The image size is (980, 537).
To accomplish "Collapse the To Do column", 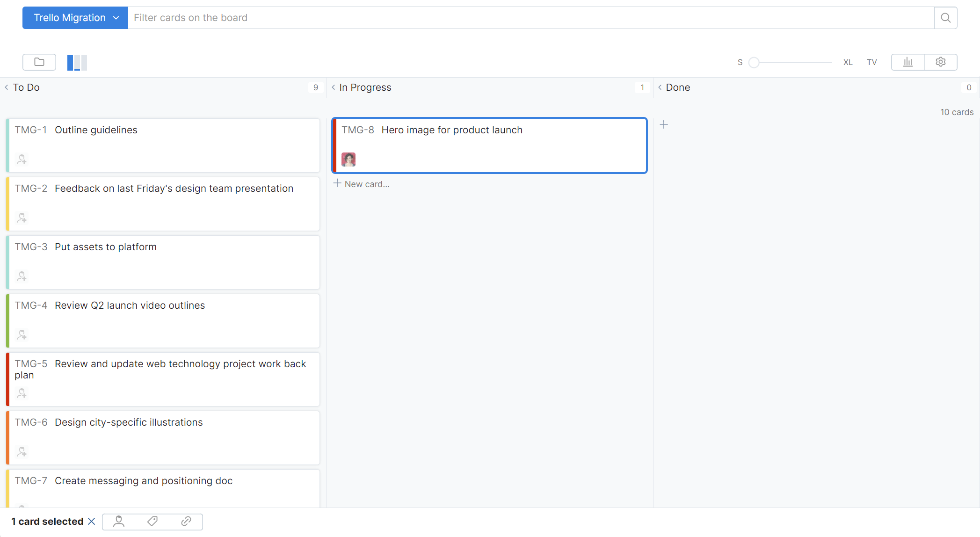I will 7,87.
